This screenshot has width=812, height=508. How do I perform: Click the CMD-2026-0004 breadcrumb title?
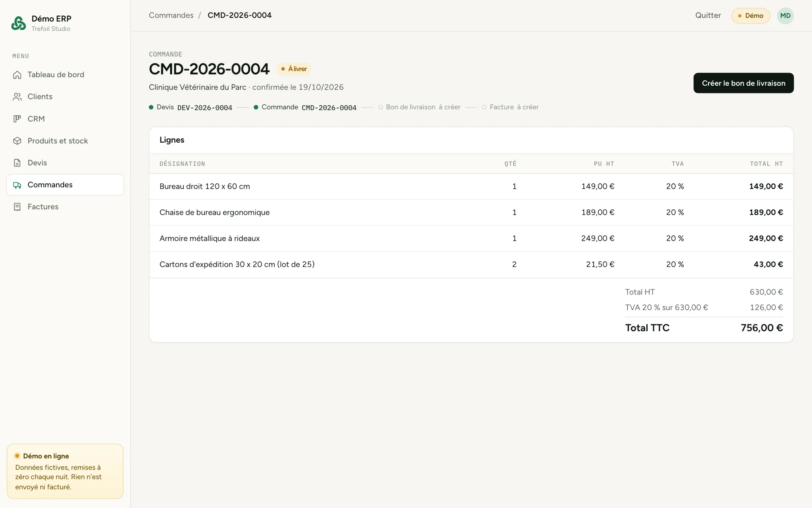click(240, 15)
